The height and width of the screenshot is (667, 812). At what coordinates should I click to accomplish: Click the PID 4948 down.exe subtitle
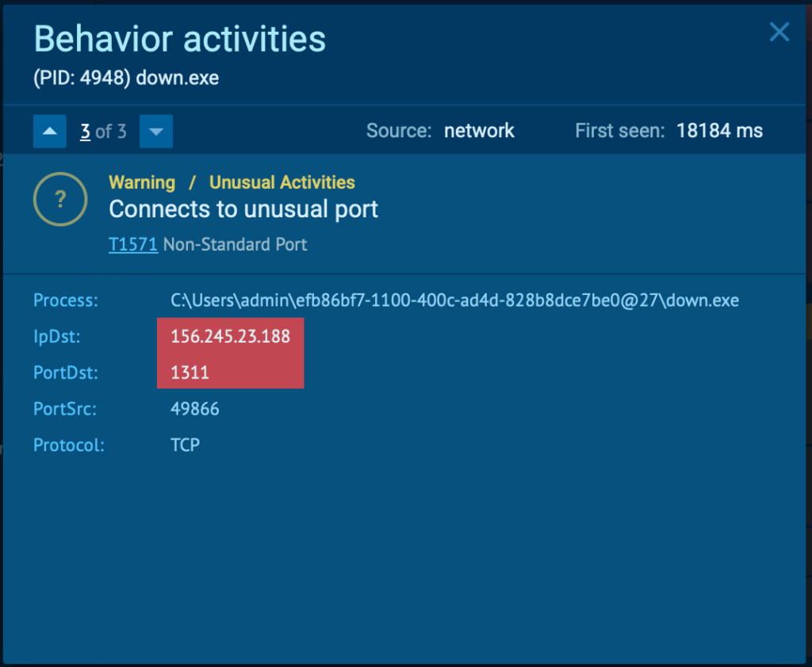pyautogui.click(x=126, y=78)
